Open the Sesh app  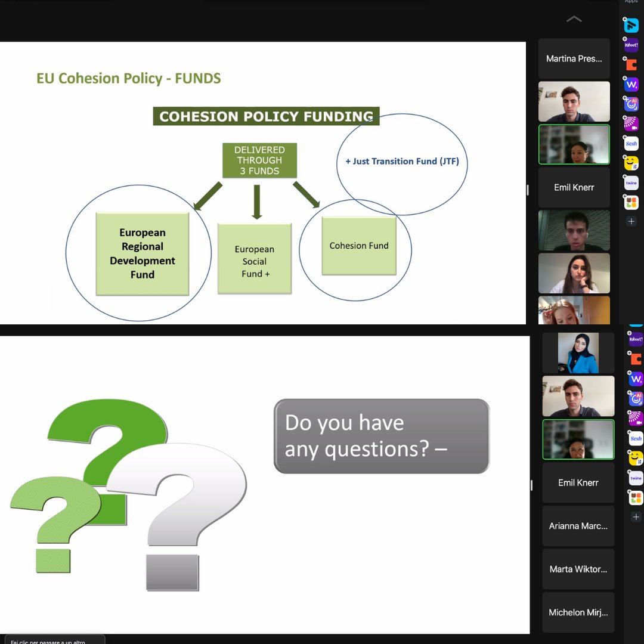point(631,143)
